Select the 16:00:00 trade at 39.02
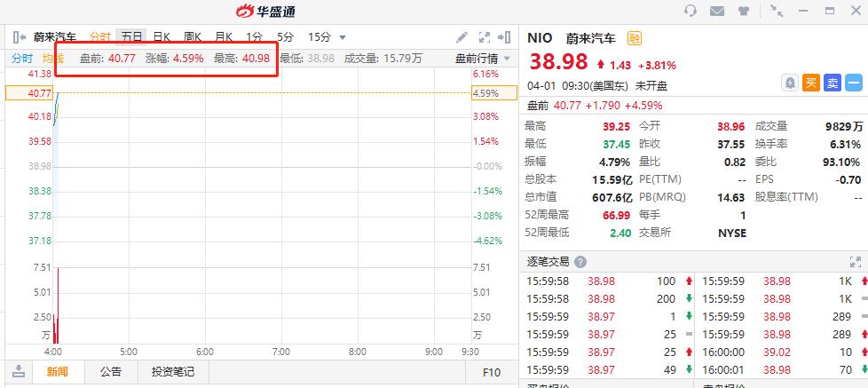Image resolution: width=868 pixels, height=388 pixels. tap(780, 352)
